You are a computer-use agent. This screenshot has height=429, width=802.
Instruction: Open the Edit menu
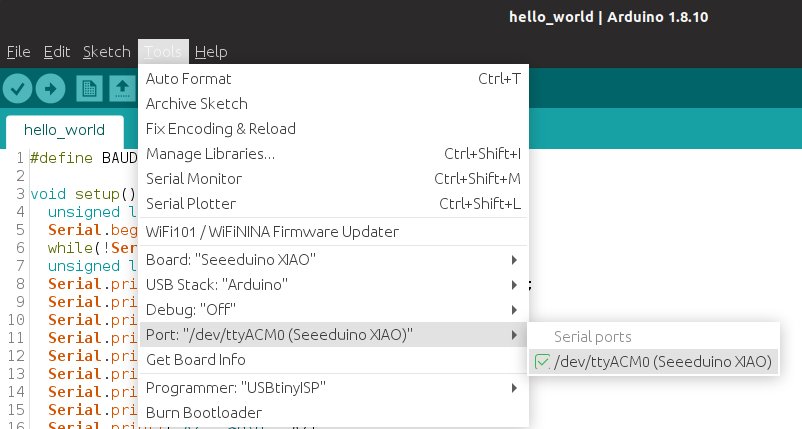pos(57,52)
